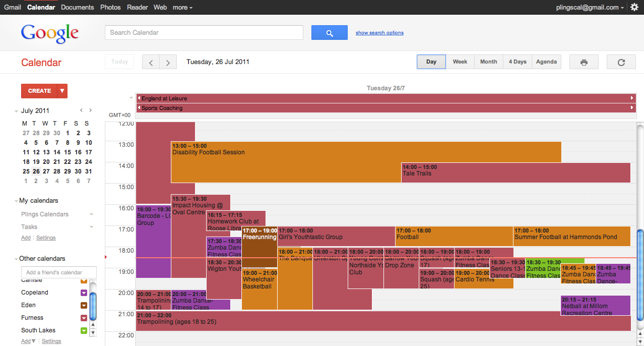Go to the next day arrow

tap(168, 63)
